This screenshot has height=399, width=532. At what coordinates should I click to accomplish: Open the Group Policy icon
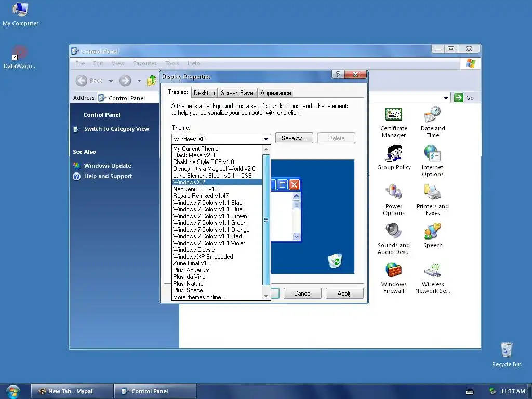(394, 153)
